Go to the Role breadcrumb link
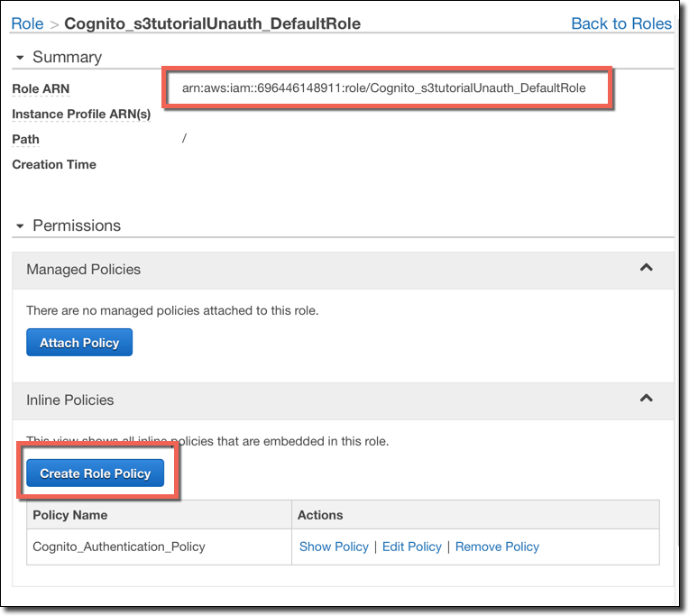This screenshot has width=689, height=616. [x=27, y=23]
